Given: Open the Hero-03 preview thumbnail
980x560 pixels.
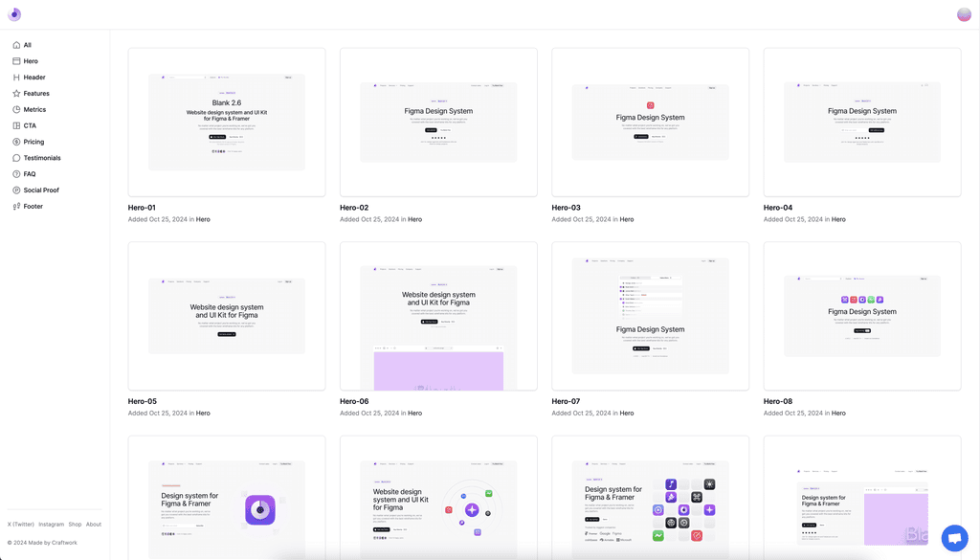Looking at the screenshot, I should (x=650, y=121).
